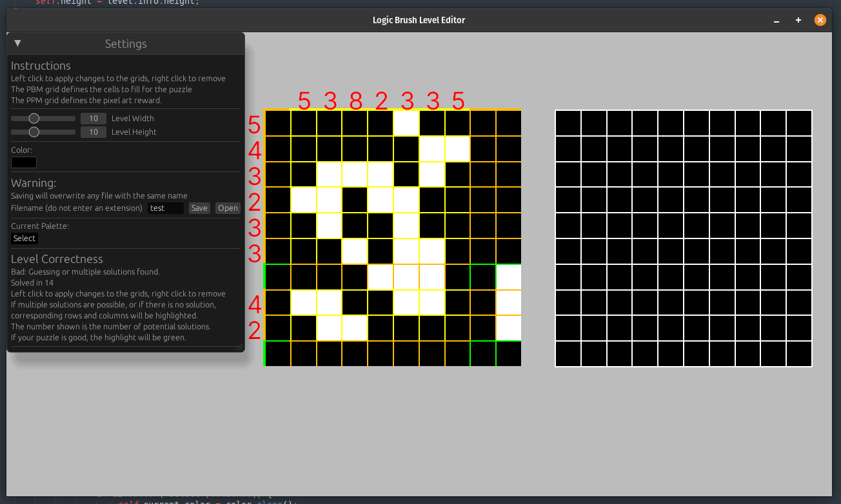Click the bottom-right cell of the right pixel art grid
This screenshot has height=504, width=841.
click(x=799, y=354)
